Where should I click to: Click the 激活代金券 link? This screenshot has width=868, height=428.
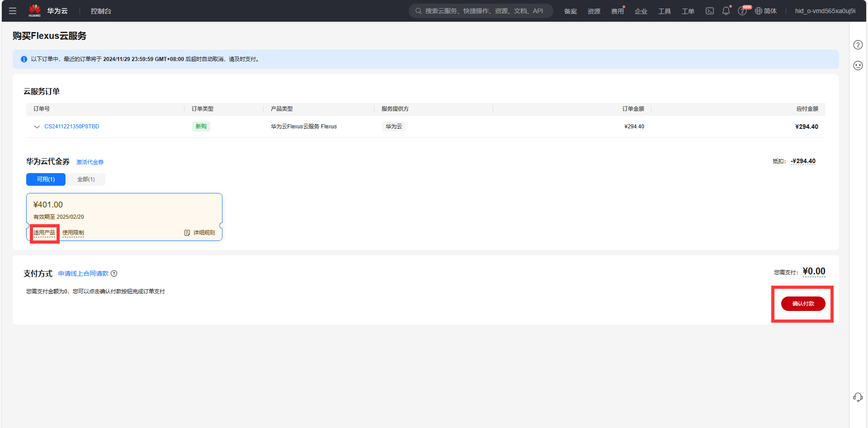(90, 162)
